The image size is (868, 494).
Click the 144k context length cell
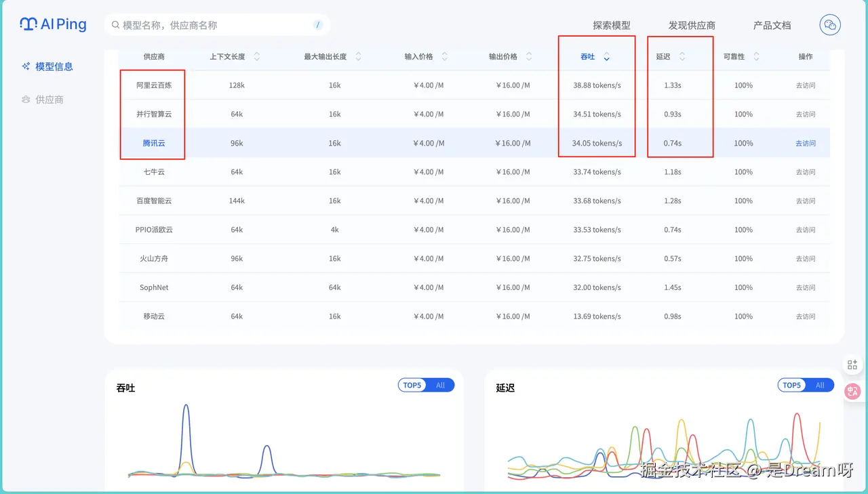(237, 201)
